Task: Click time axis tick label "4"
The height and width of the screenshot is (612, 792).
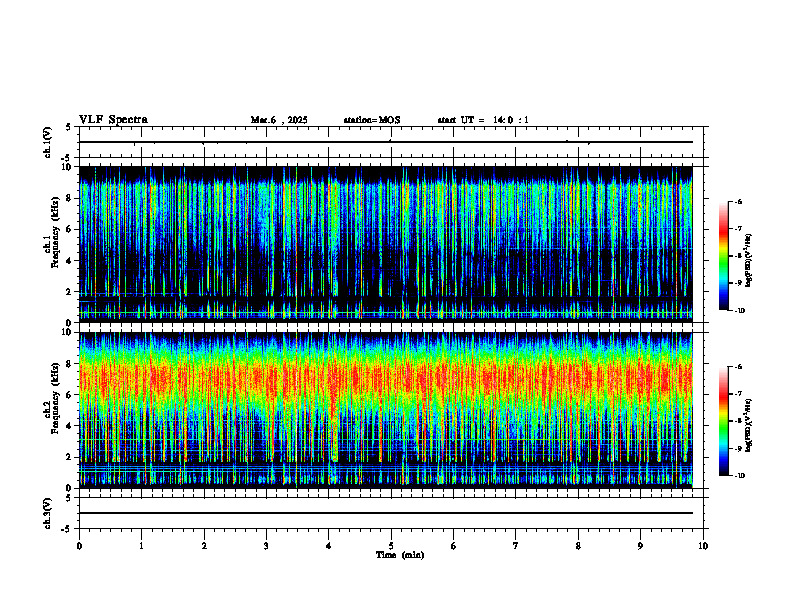Action: (x=329, y=546)
